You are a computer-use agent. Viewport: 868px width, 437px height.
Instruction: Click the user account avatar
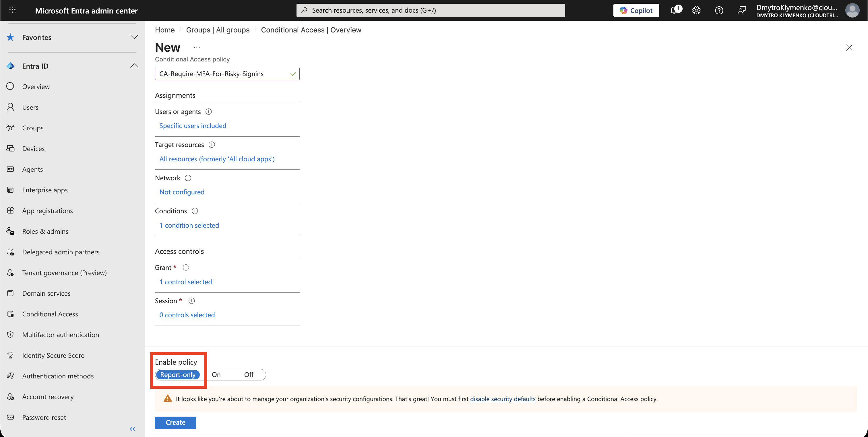(852, 10)
